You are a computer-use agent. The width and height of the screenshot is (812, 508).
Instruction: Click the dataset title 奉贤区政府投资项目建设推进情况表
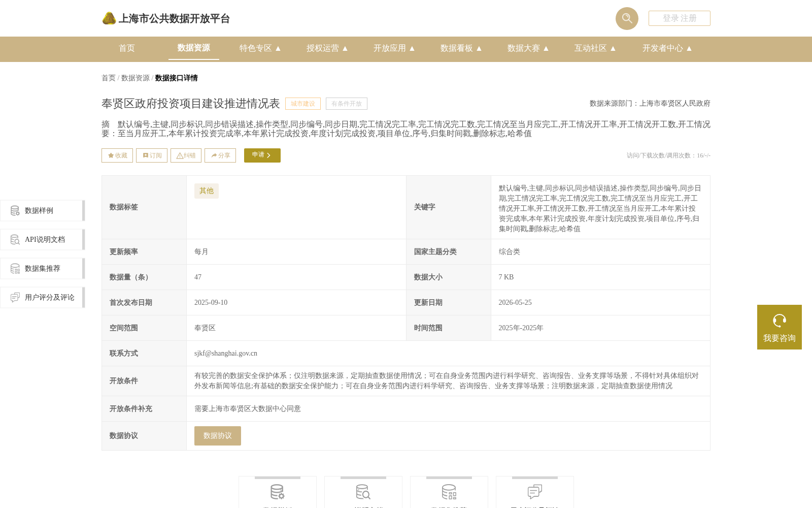[x=191, y=104]
